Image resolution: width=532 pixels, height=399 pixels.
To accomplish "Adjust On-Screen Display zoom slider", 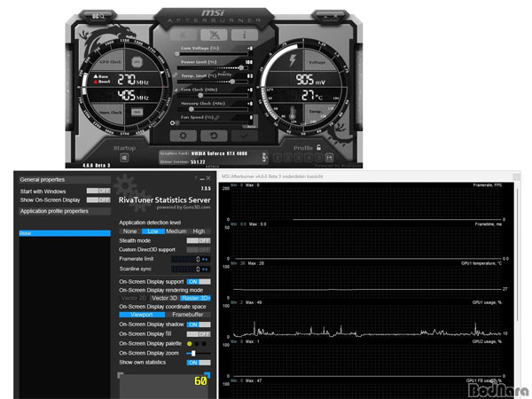I will pyautogui.click(x=193, y=353).
